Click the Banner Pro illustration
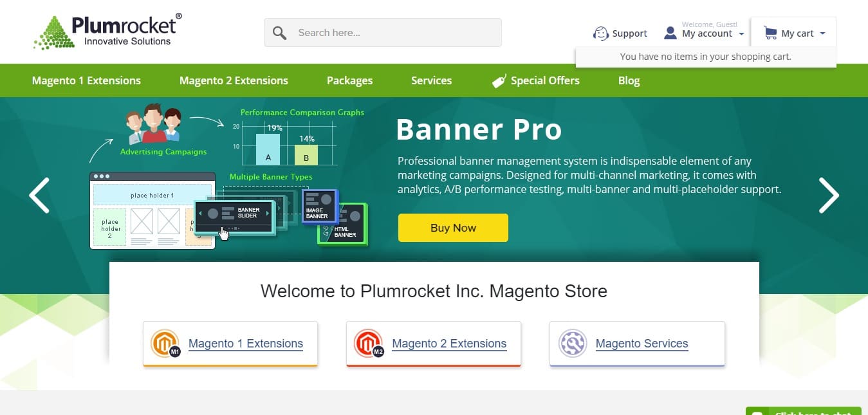Image resolution: width=868 pixels, height=415 pixels. [x=228, y=176]
